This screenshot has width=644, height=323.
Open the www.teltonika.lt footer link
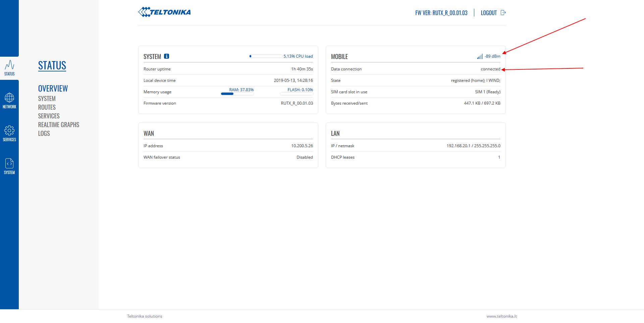point(502,316)
